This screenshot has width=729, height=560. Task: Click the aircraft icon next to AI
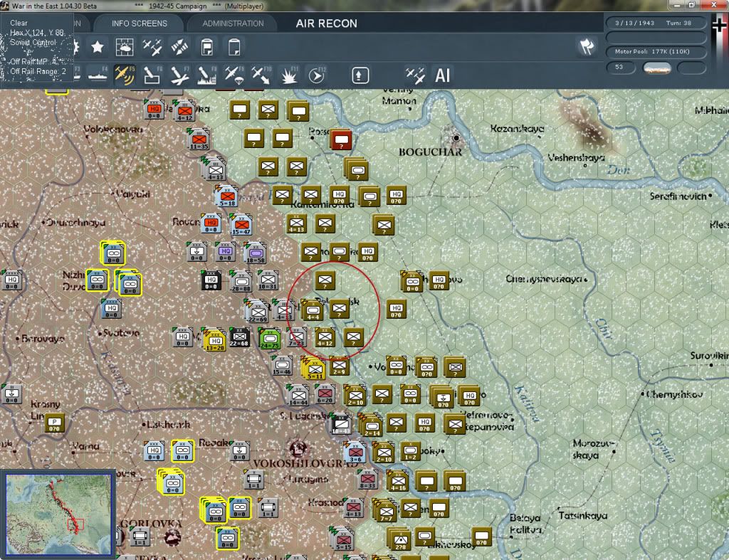415,75
